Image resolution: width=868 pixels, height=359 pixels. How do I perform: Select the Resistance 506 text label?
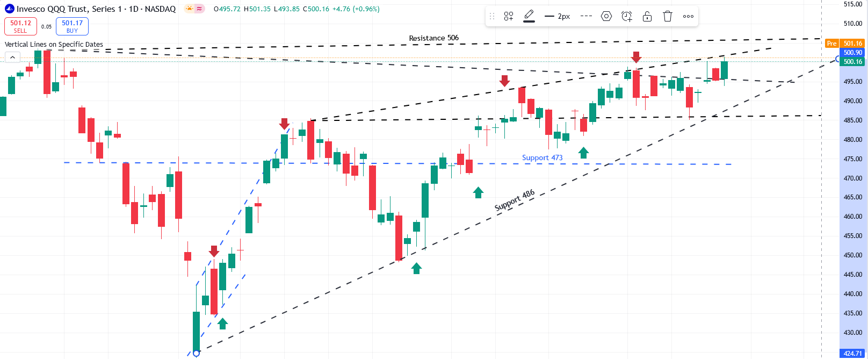433,38
